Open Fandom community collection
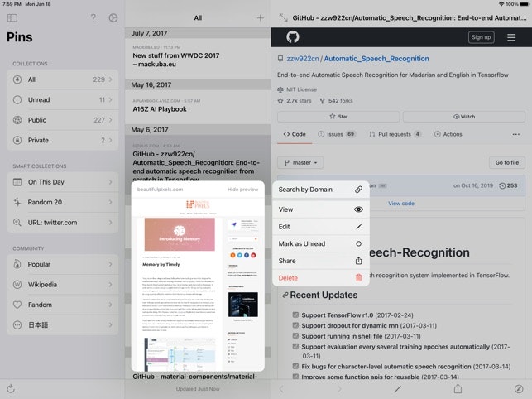Viewport: 532px width, 399px height. (62, 305)
